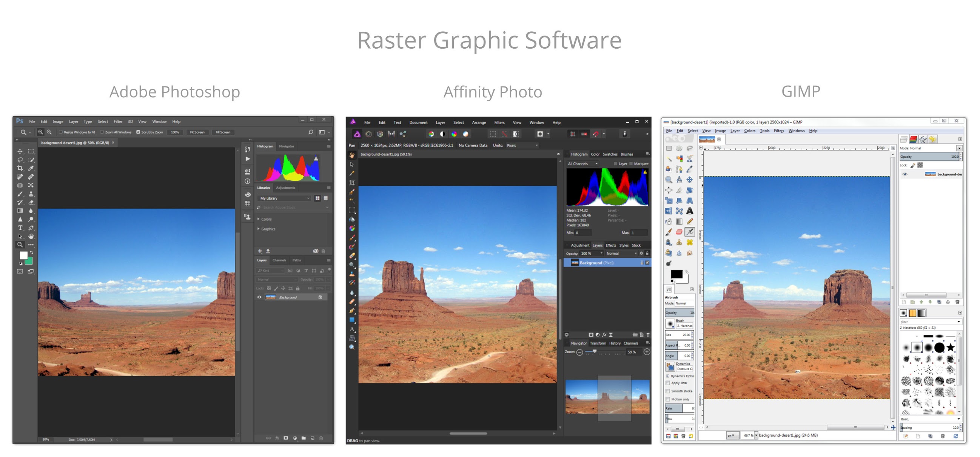Select the Move tool in GIMP's toolbox
This screenshot has width=980, height=457.
[690, 180]
